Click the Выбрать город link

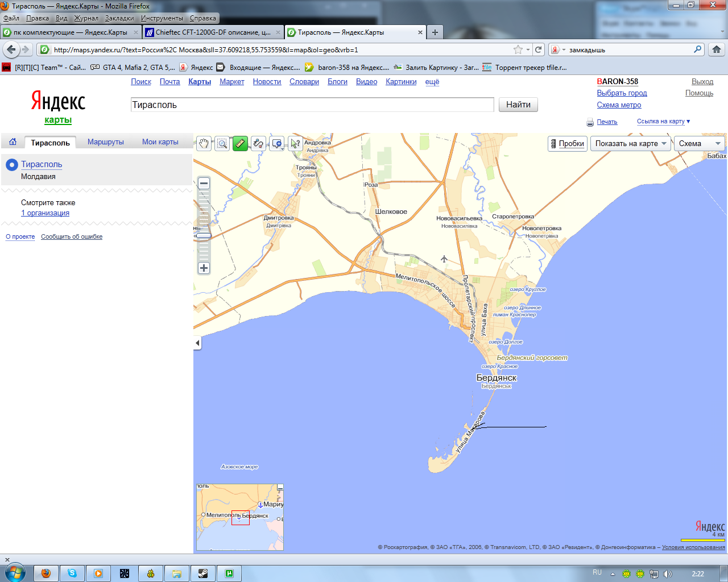coord(622,93)
